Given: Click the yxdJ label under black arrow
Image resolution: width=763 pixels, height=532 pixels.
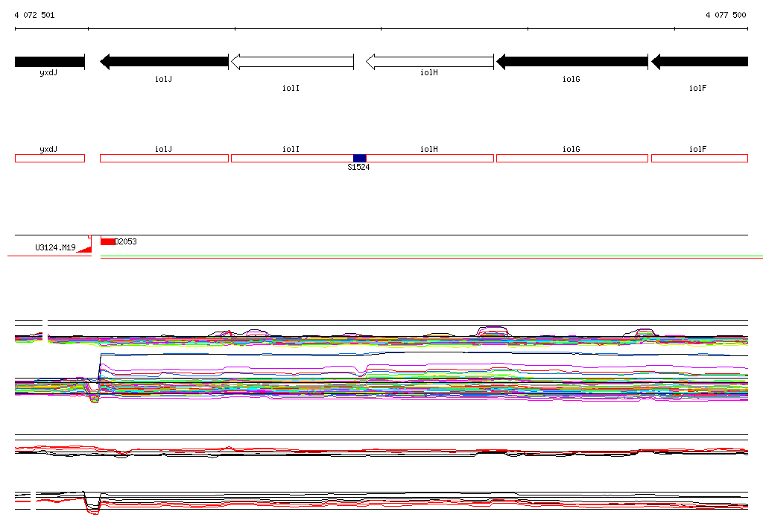Looking at the screenshot, I should (x=48, y=73).
